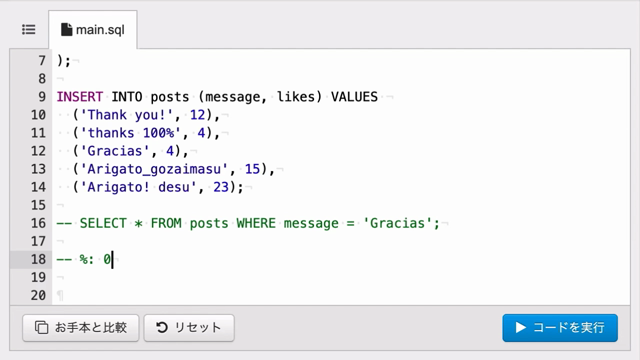This screenshot has width=640, height=360.
Task: Select the main.sql tab
Action: pos(93,30)
